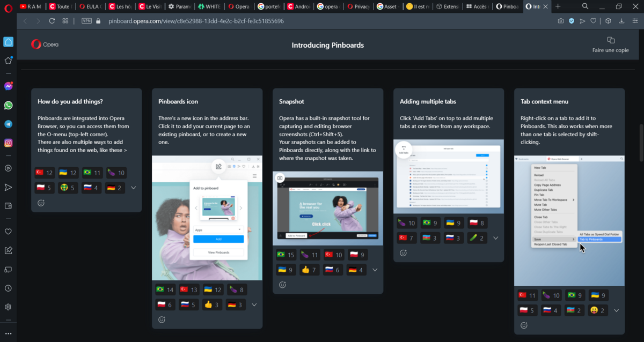Add a reaction to 'How do you add things?'

pos(41,203)
